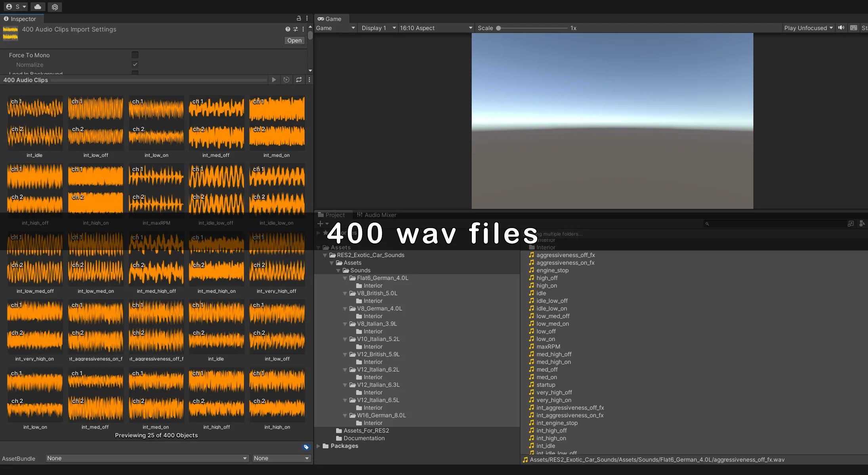Open the Play Unfocused dropdown
The height and width of the screenshot is (475, 868).
click(x=808, y=28)
